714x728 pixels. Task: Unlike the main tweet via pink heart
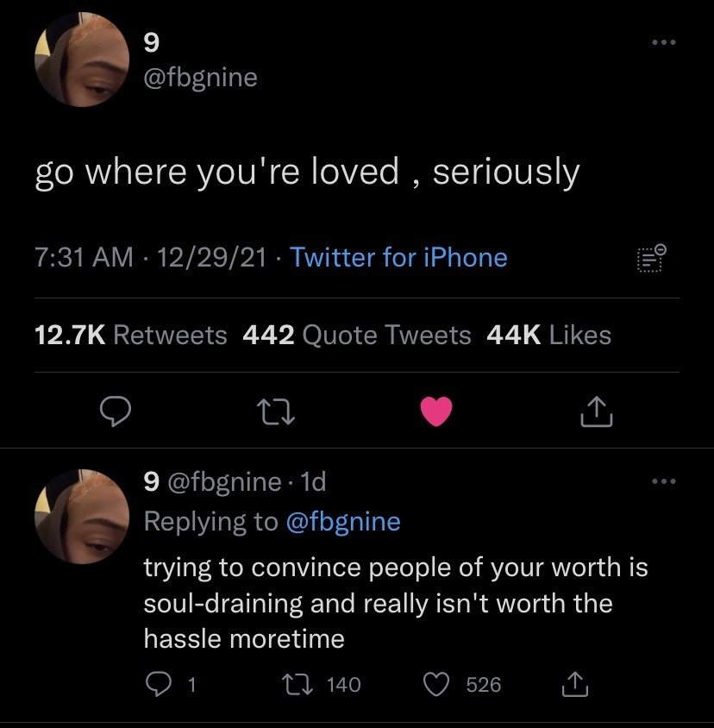[x=436, y=411]
